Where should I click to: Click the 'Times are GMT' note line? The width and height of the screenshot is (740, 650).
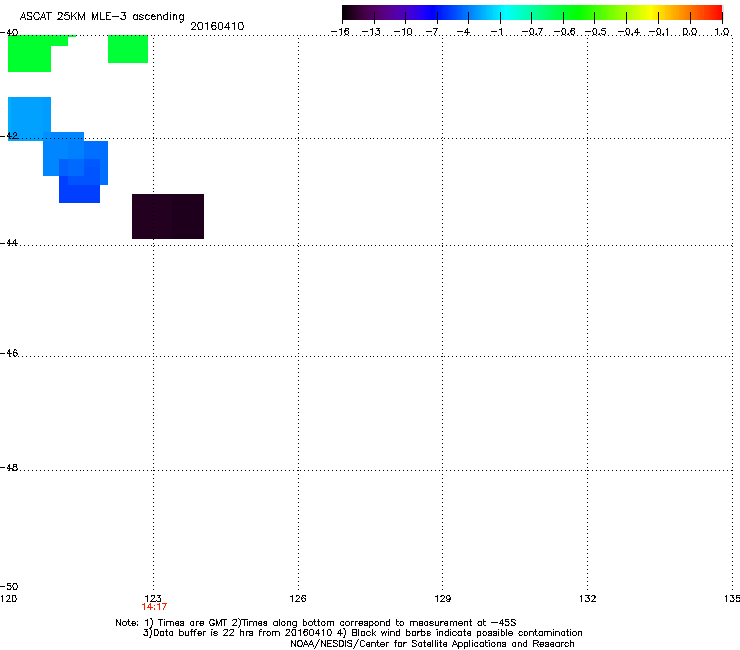pos(316,623)
